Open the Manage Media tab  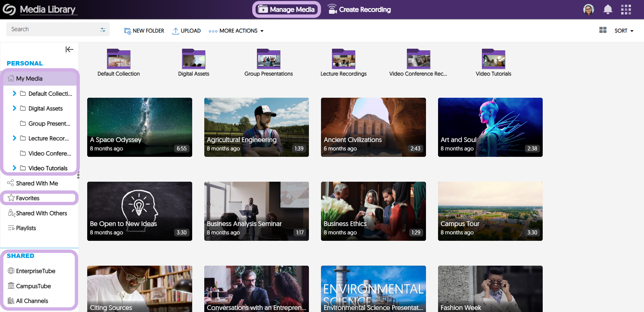pos(286,9)
